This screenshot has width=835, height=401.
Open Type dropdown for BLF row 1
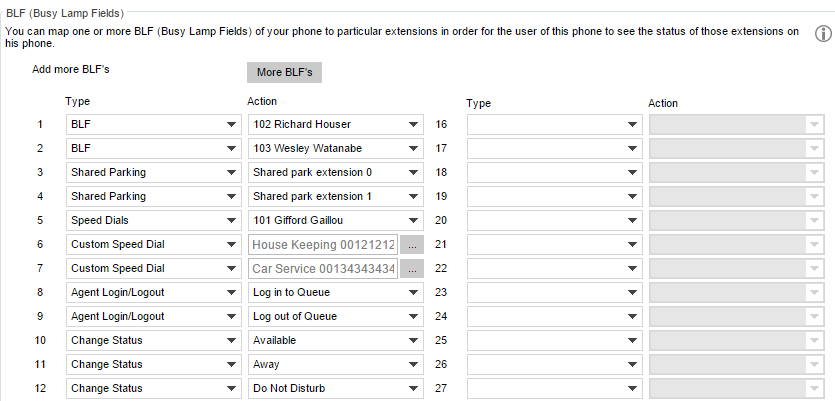click(154, 125)
